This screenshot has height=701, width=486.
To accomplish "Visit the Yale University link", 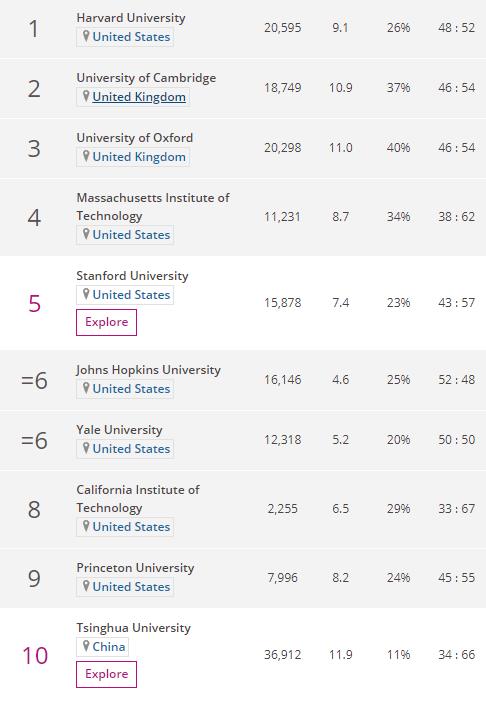I will 119,430.
